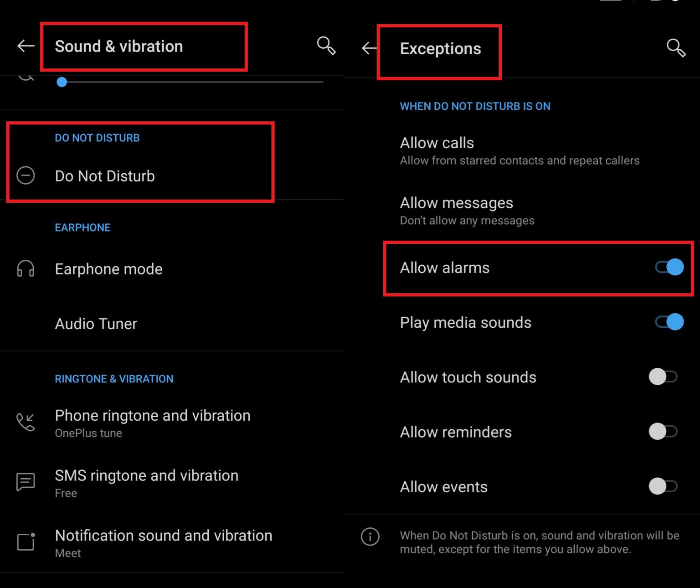700x588 pixels.
Task: Tap the info icon beside Do Not Disturb note
Action: [x=370, y=536]
